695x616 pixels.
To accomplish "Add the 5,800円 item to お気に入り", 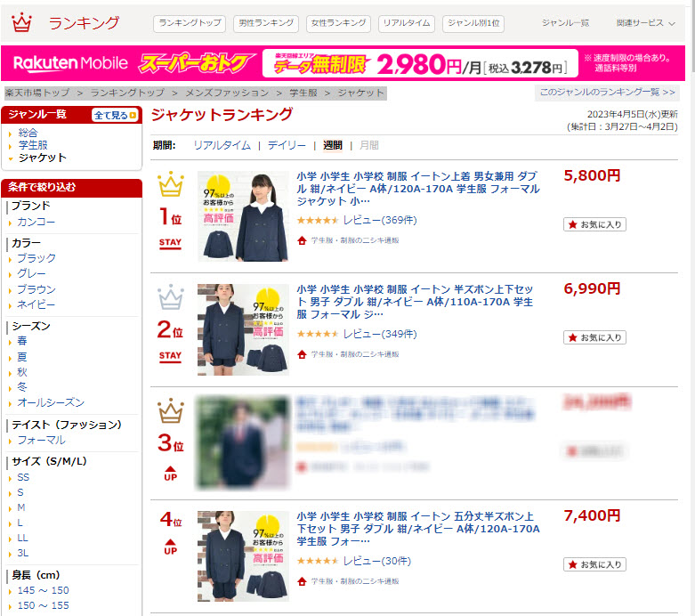I will pyautogui.click(x=594, y=224).
